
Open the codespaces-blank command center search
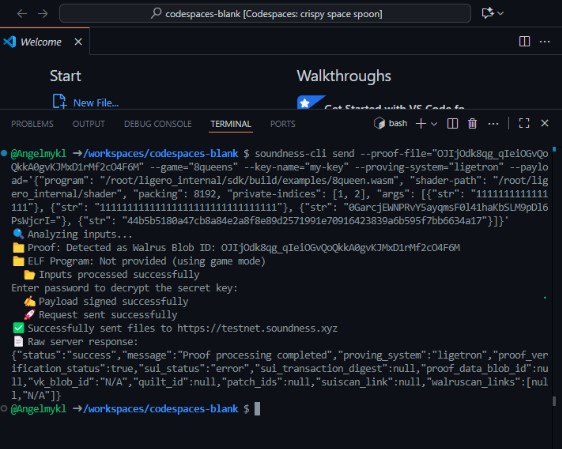point(265,14)
